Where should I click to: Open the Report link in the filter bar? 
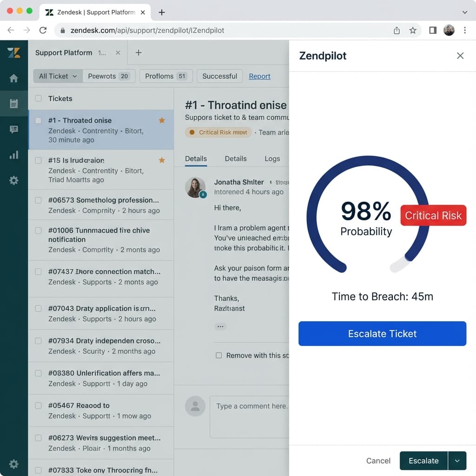coord(259,76)
